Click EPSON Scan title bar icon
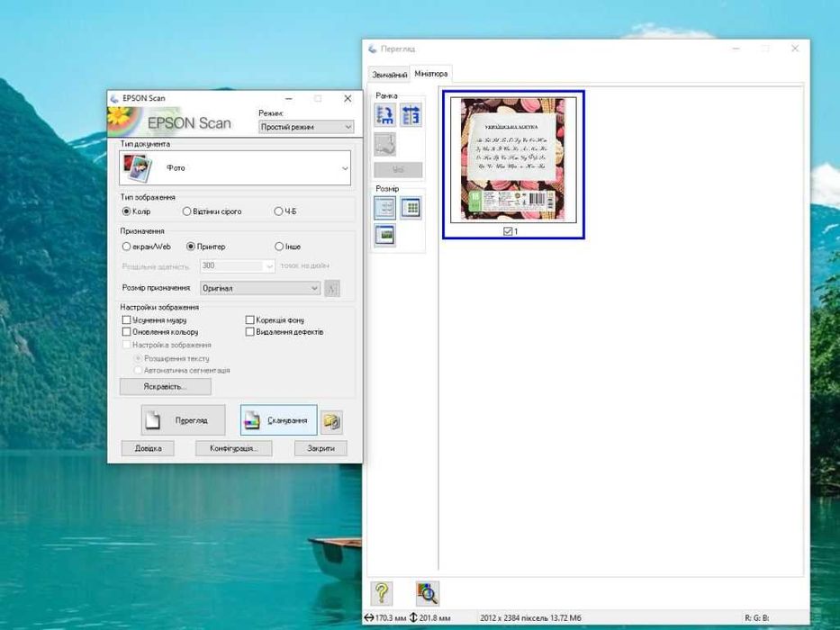Screen dimensions: 840x630 tap(114, 99)
